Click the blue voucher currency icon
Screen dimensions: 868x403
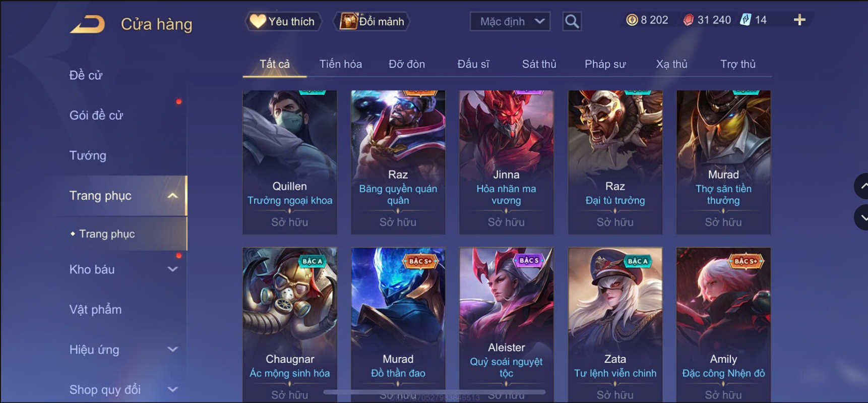point(745,20)
